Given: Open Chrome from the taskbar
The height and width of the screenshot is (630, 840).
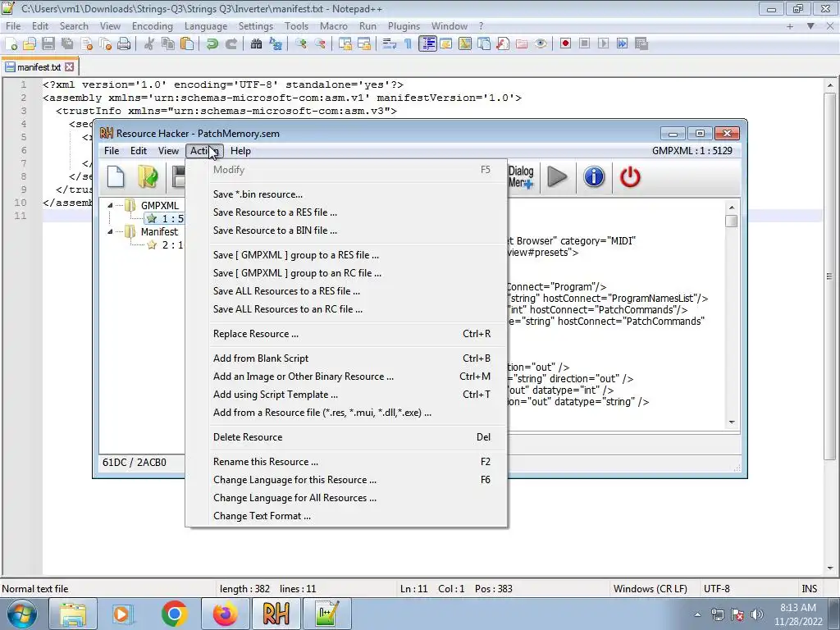Looking at the screenshot, I should (x=174, y=614).
